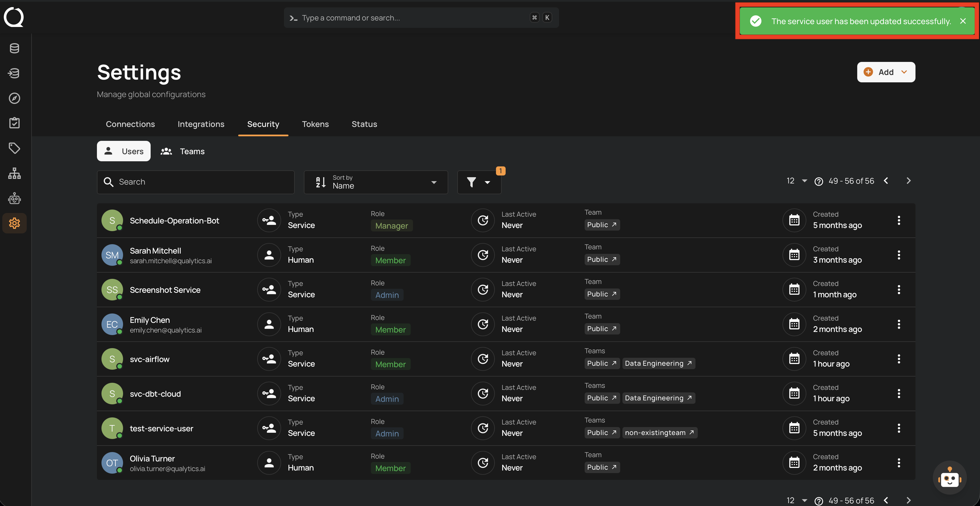Open actions menu for test-service-user
The width and height of the screenshot is (980, 506).
(899, 428)
